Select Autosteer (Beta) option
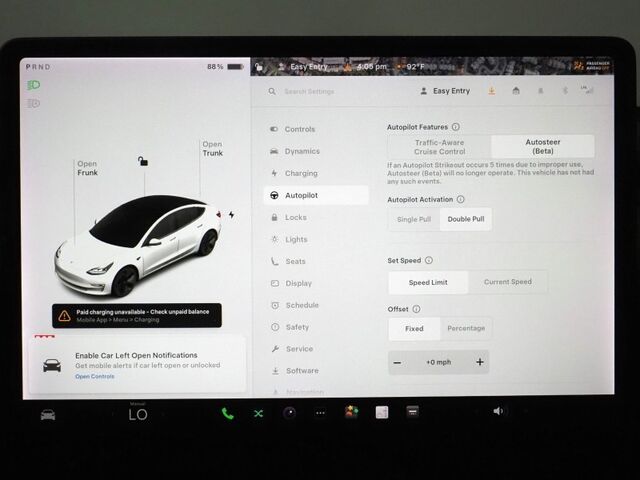The width and height of the screenshot is (640, 480). tap(542, 147)
